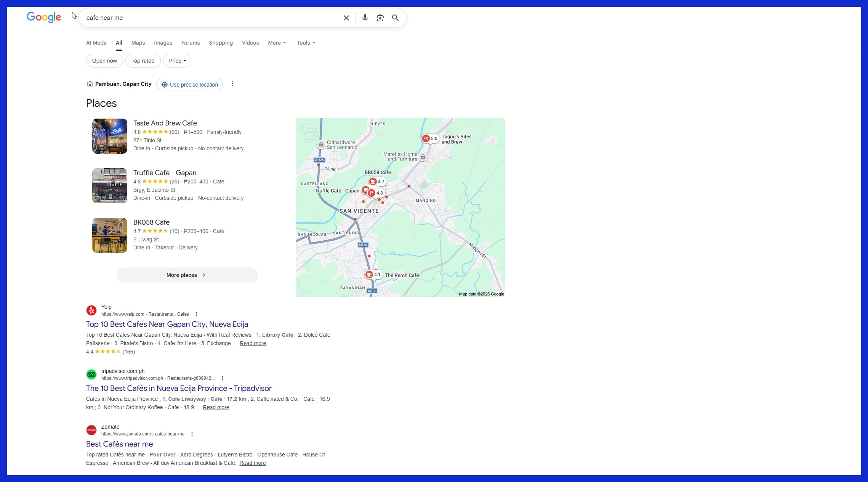Open Taste And Brew Cafe photo thumbnail
Image resolution: width=868 pixels, height=482 pixels.
click(110, 136)
